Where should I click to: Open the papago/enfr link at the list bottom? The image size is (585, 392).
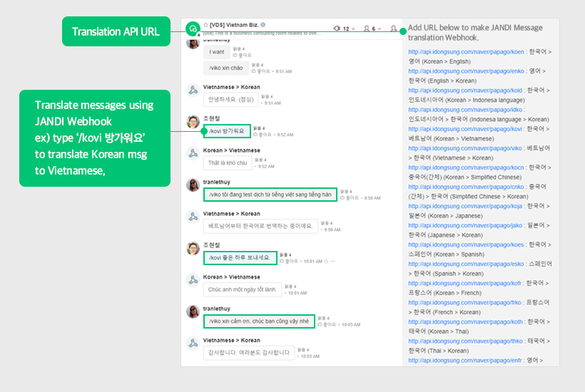click(x=465, y=361)
